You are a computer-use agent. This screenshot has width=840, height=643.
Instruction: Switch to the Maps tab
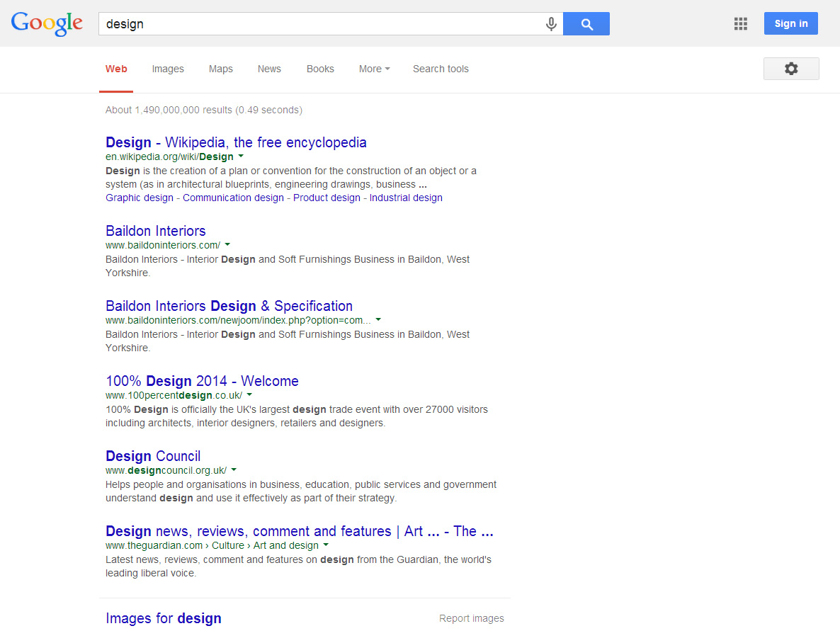[x=221, y=69]
